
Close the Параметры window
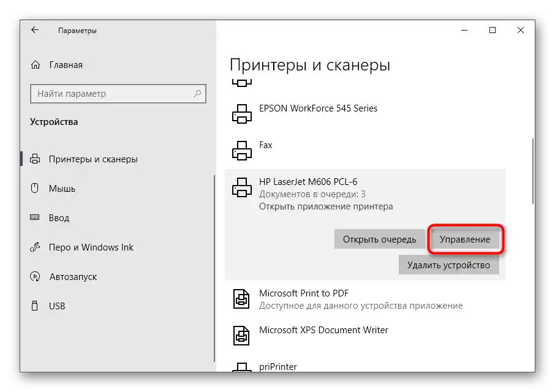pyautogui.click(x=520, y=31)
